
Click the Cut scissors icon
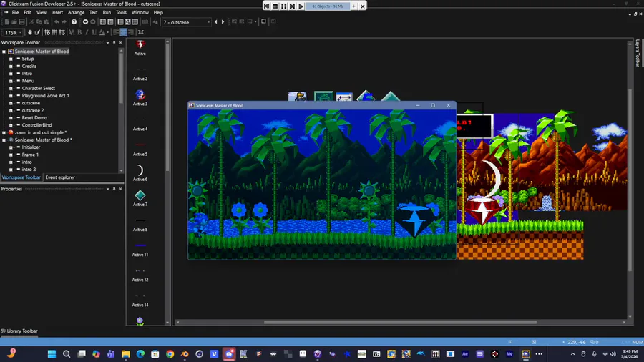point(31,22)
